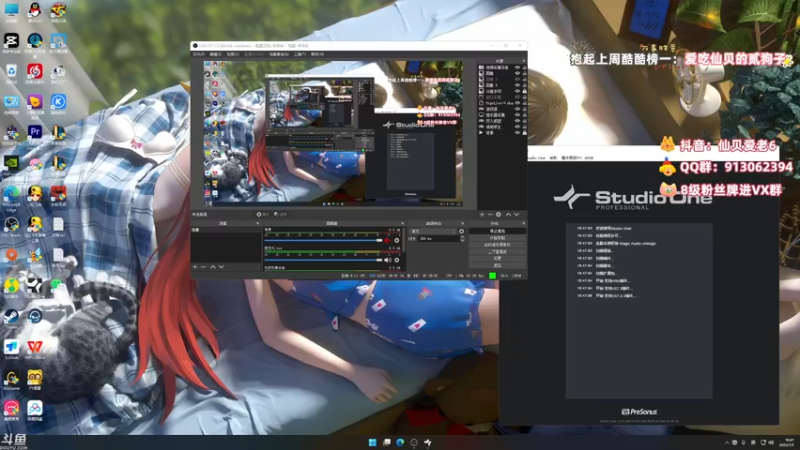Open the scene transition type dropdown

(434, 231)
